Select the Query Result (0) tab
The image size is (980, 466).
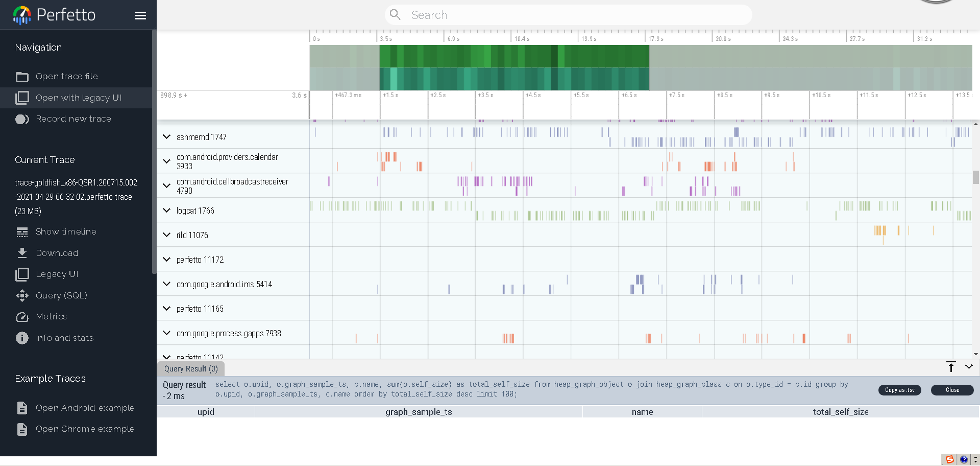pyautogui.click(x=191, y=369)
